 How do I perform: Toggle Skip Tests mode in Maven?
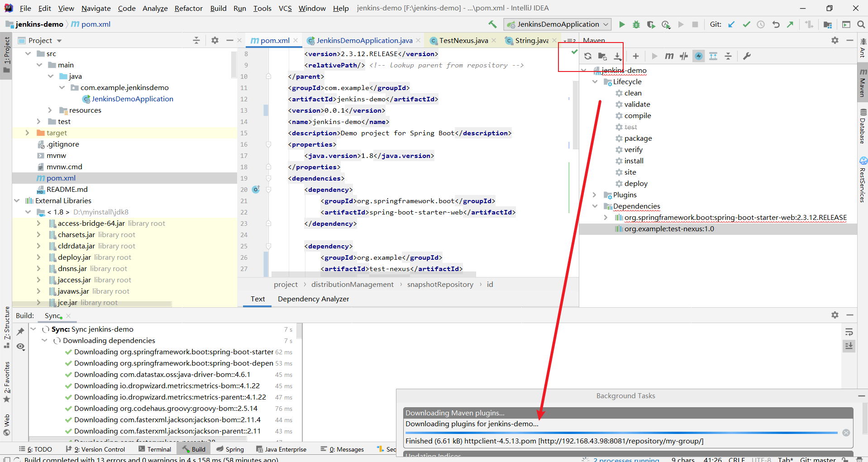699,56
